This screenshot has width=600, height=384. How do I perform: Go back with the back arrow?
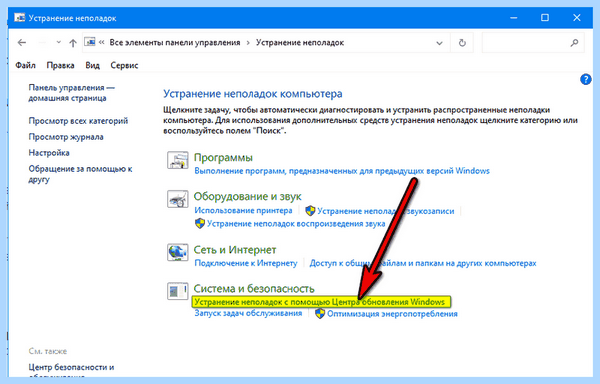(x=22, y=42)
